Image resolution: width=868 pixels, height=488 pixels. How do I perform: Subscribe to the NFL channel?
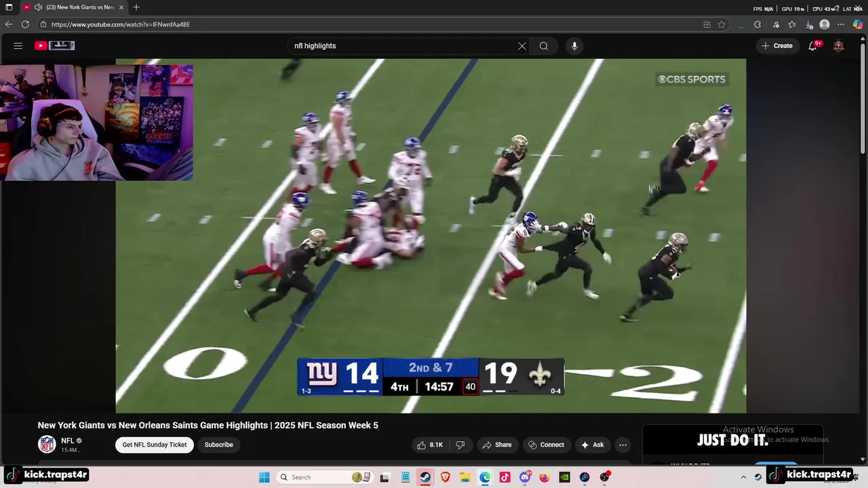point(219,445)
